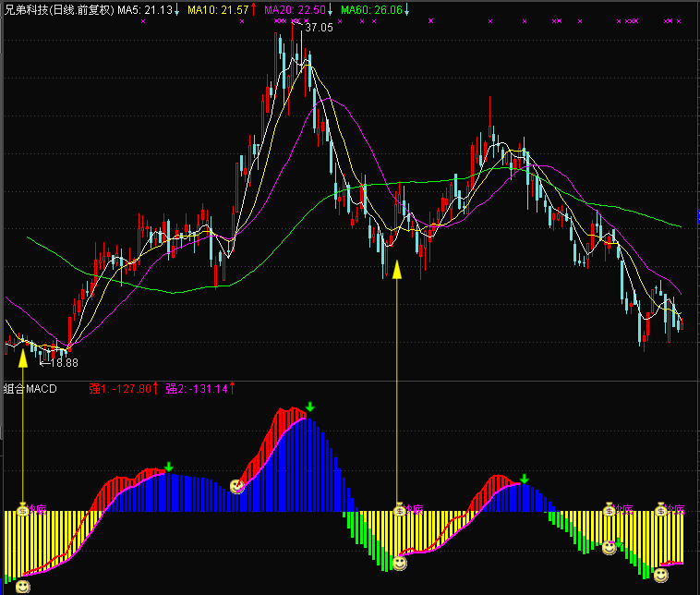Click the money bag icon under the middle yellow arrow
The image size is (700, 595).
point(399,508)
